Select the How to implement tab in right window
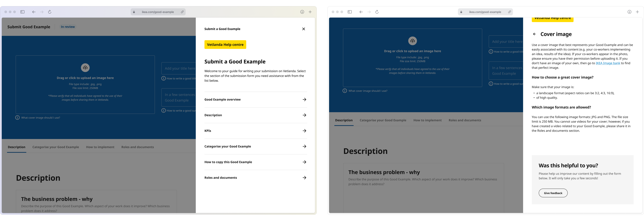644x222 pixels. click(x=427, y=120)
